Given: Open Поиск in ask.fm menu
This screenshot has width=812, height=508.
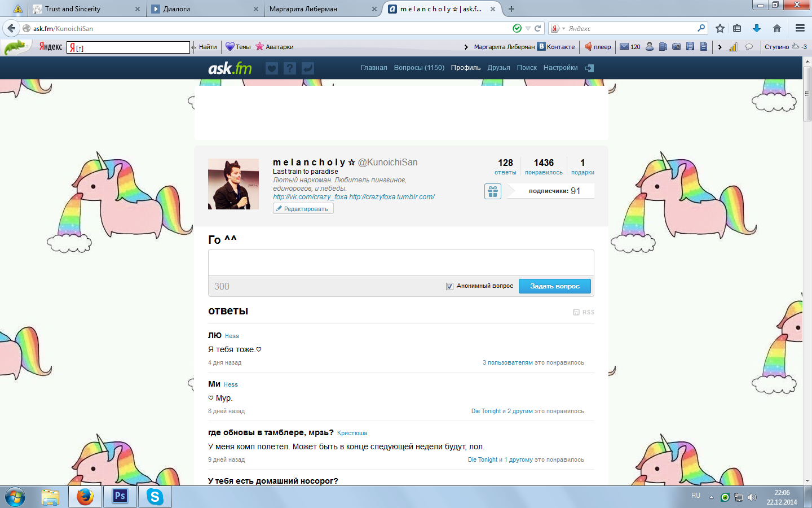Looking at the screenshot, I should click(x=527, y=68).
